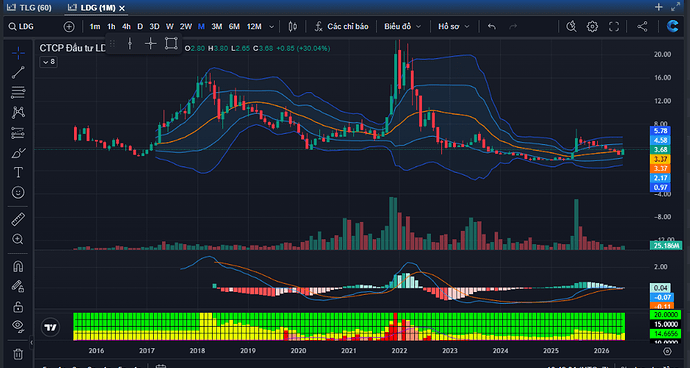
Task: Open the forecasting and measurement positions tool
Action: tap(18, 132)
